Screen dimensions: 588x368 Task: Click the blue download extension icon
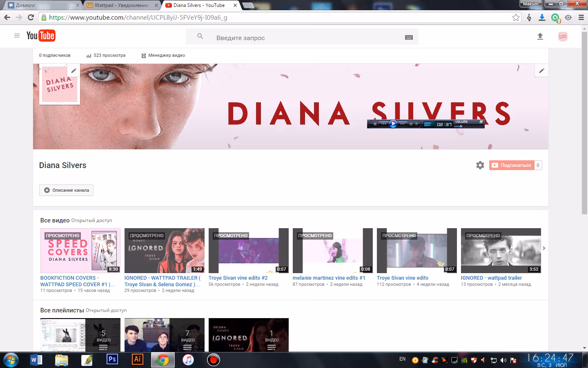[x=542, y=18]
